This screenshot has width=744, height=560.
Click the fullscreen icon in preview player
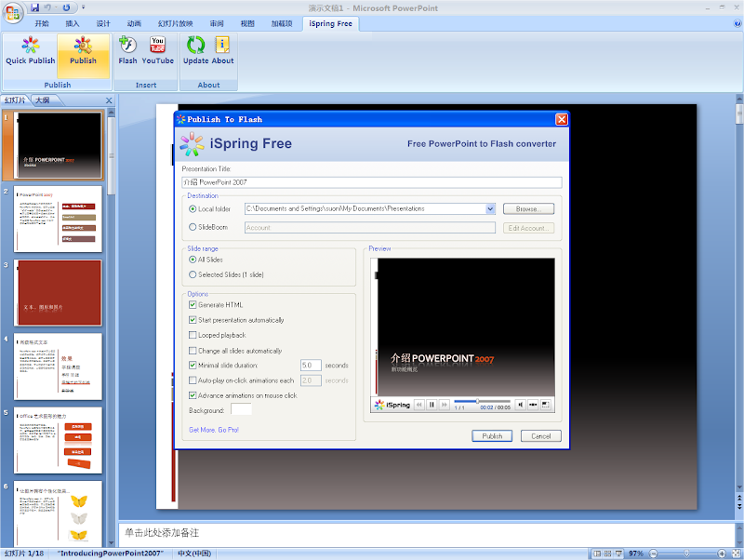546,405
